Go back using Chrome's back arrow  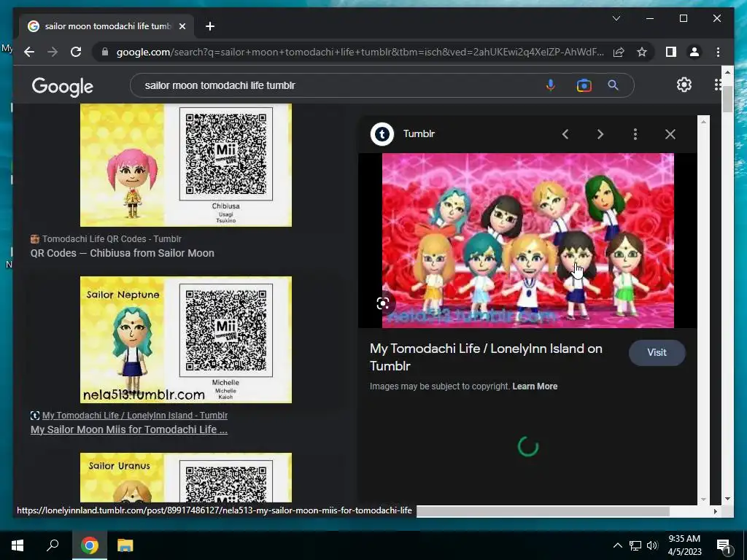[x=29, y=52]
